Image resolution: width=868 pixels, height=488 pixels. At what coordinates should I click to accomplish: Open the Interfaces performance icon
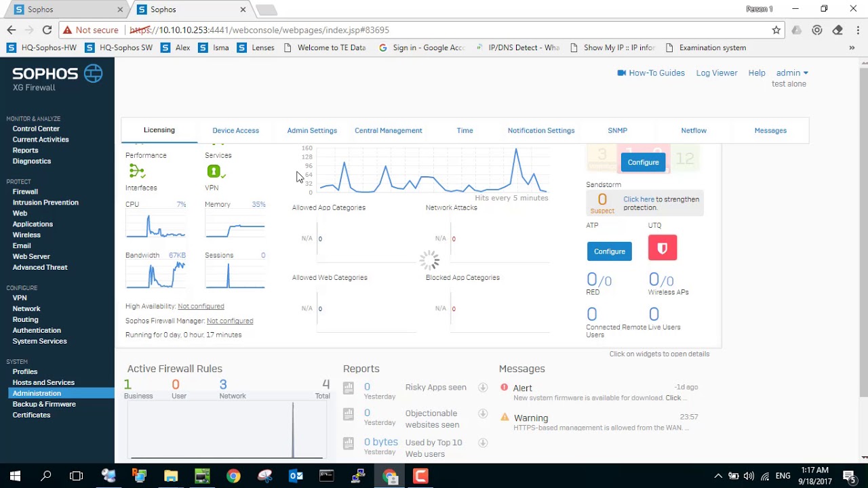[x=137, y=171]
